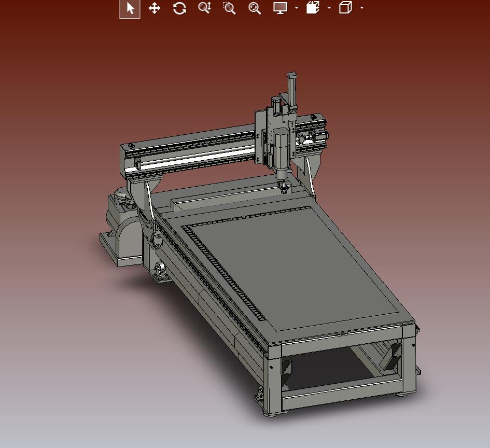Click the monitor display settings icon
This screenshot has width=490, height=448.
[280, 8]
